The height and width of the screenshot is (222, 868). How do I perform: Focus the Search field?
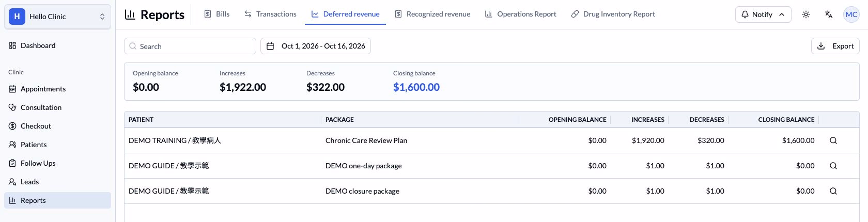[190, 46]
